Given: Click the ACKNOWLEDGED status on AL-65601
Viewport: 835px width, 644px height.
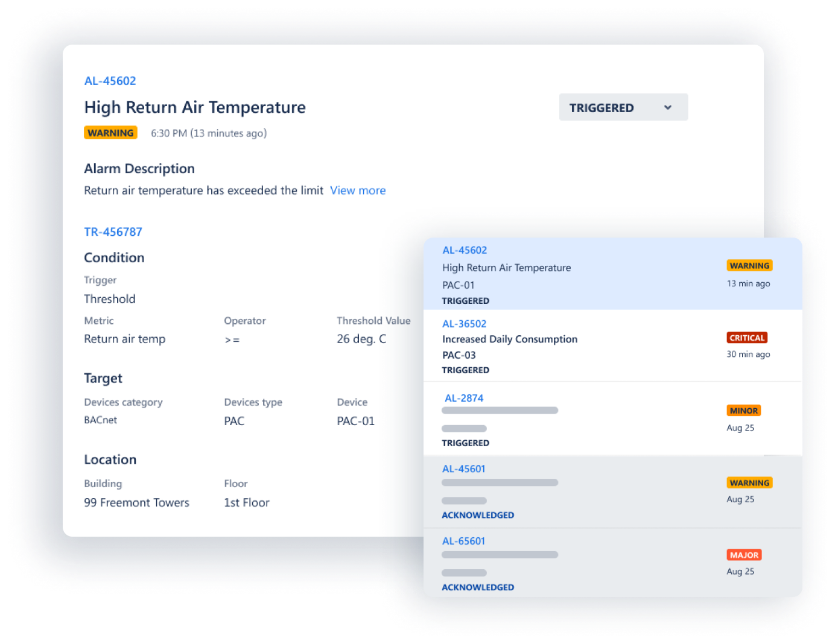Looking at the screenshot, I should [478, 587].
